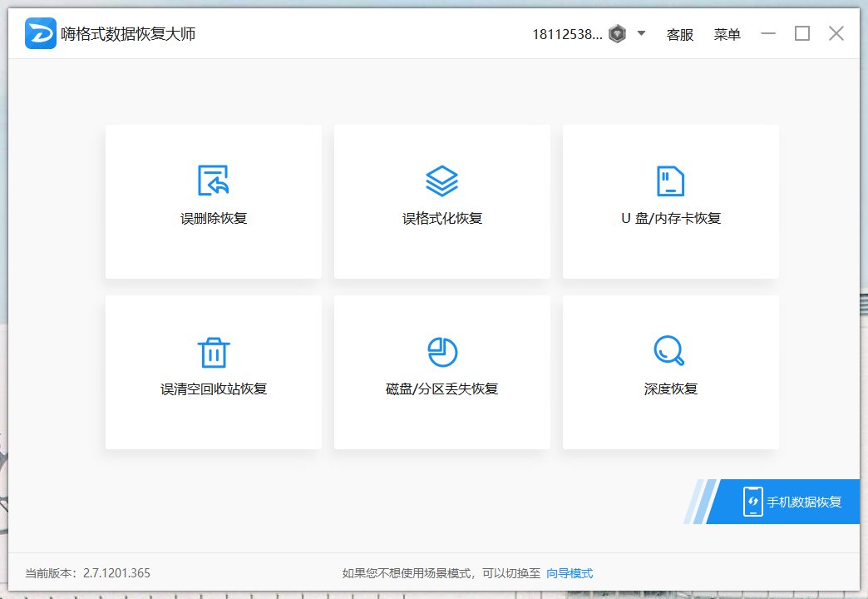
Task: Click the U盘/内存卡恢复 document icon
Action: pyautogui.click(x=670, y=180)
